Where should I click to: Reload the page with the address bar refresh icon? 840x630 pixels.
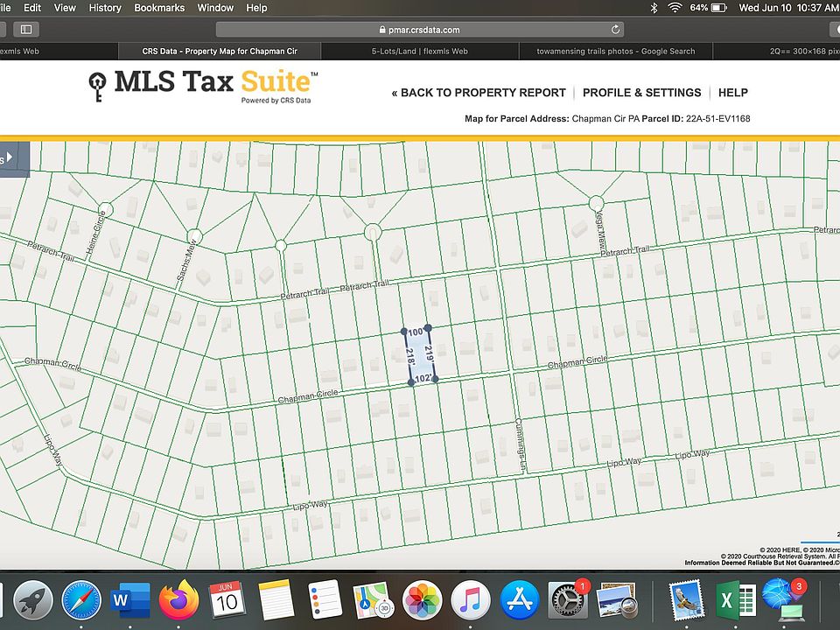(x=615, y=30)
